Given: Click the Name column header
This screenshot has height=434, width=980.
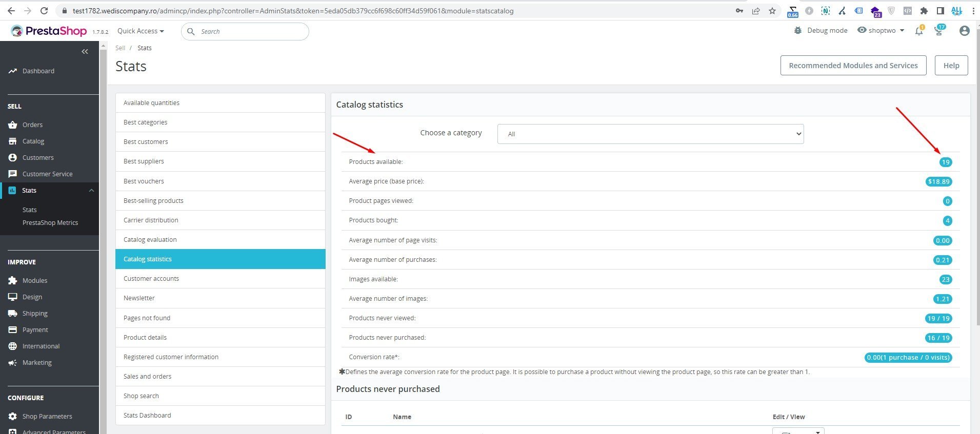Looking at the screenshot, I should coord(402,417).
